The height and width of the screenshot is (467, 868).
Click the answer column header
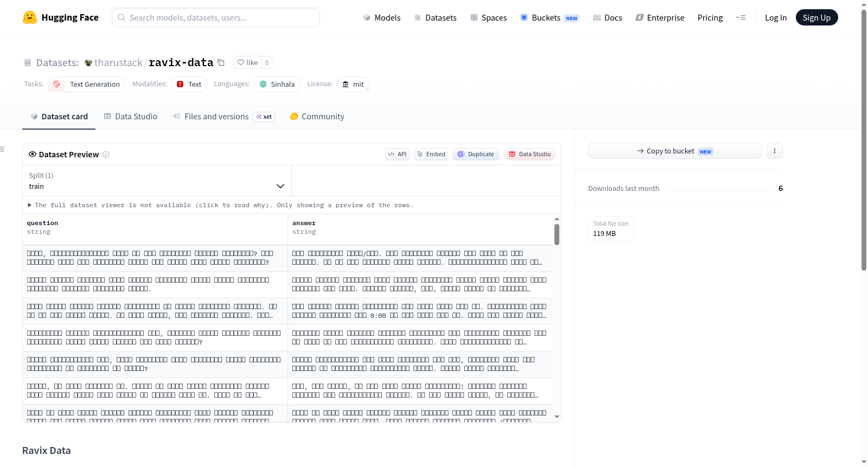420,229
